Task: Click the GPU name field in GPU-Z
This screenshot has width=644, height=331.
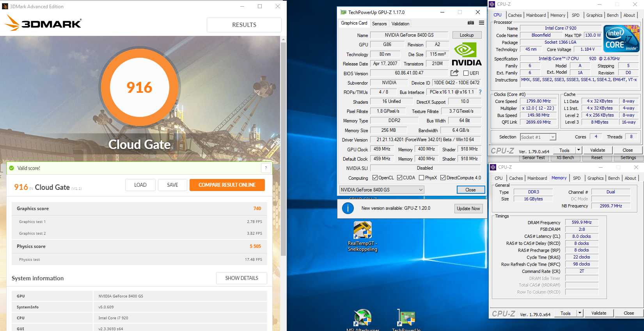Action: point(409,35)
